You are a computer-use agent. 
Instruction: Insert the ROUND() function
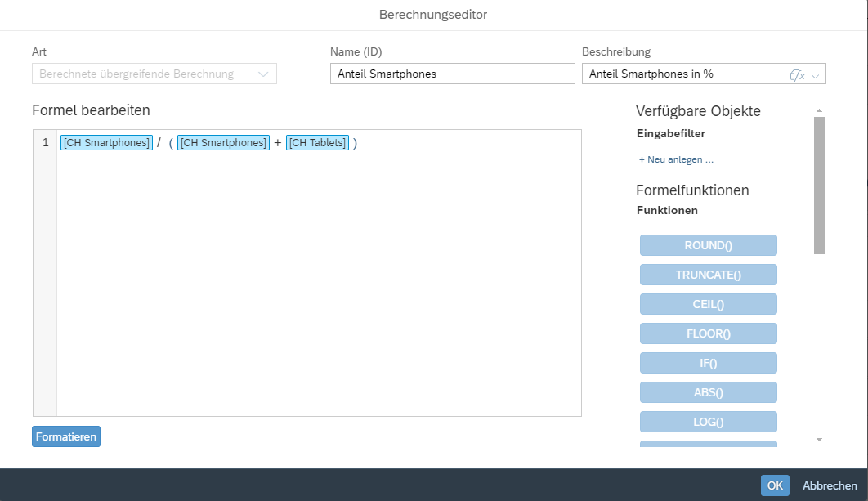click(708, 245)
